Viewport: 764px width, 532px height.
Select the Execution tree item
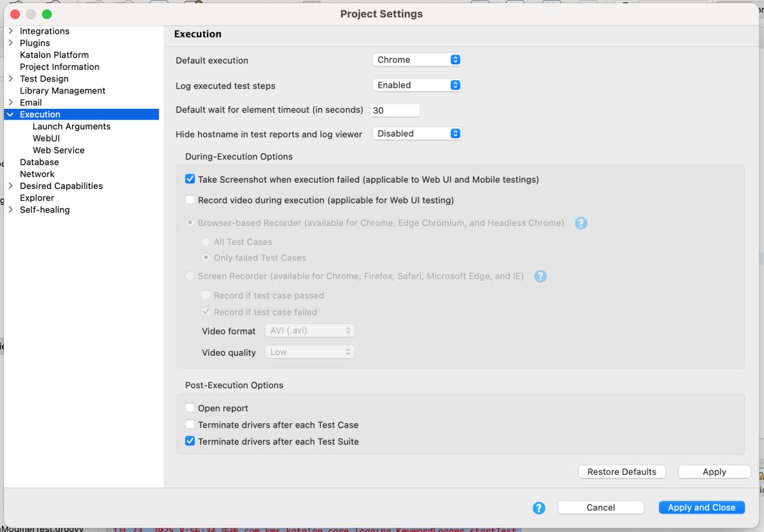pos(81,115)
